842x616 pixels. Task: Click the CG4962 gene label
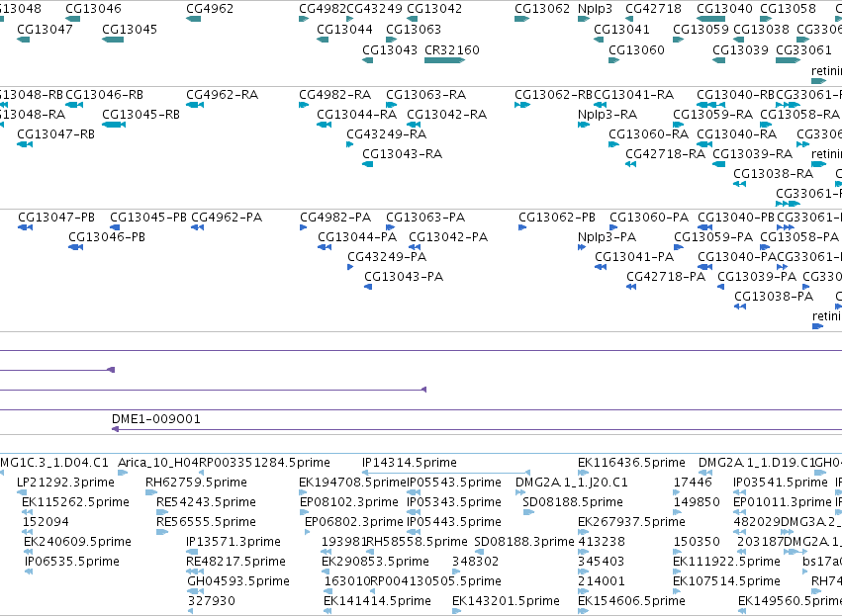click(210, 9)
